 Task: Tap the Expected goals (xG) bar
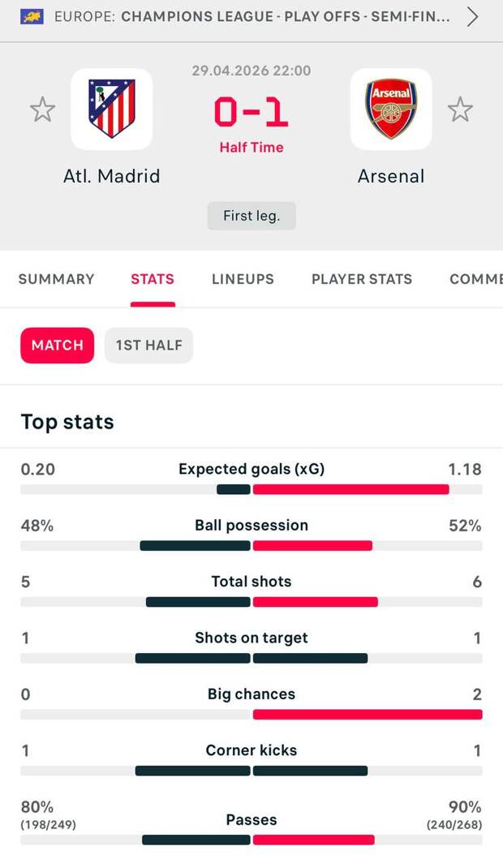point(251,489)
